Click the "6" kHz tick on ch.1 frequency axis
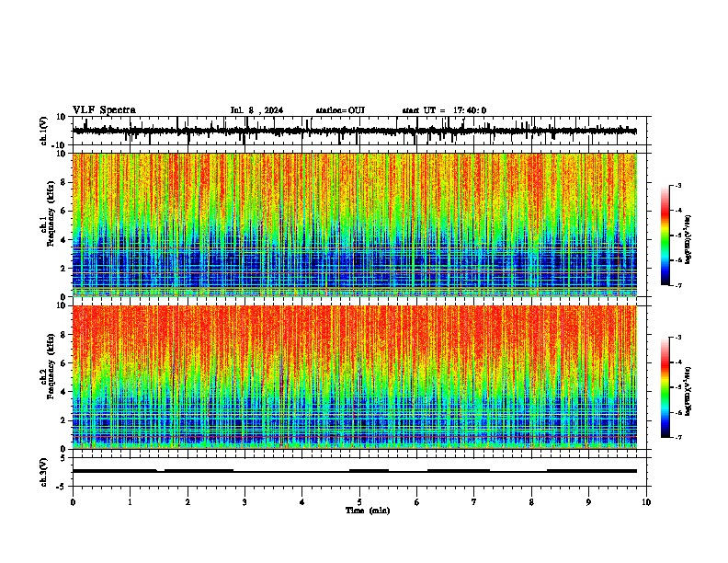728x563 pixels. coord(63,211)
